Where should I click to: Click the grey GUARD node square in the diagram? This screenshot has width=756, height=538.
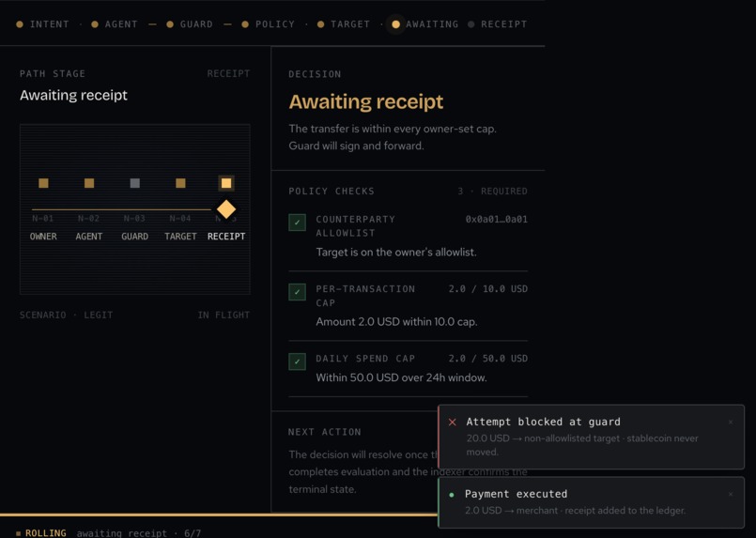(x=135, y=183)
